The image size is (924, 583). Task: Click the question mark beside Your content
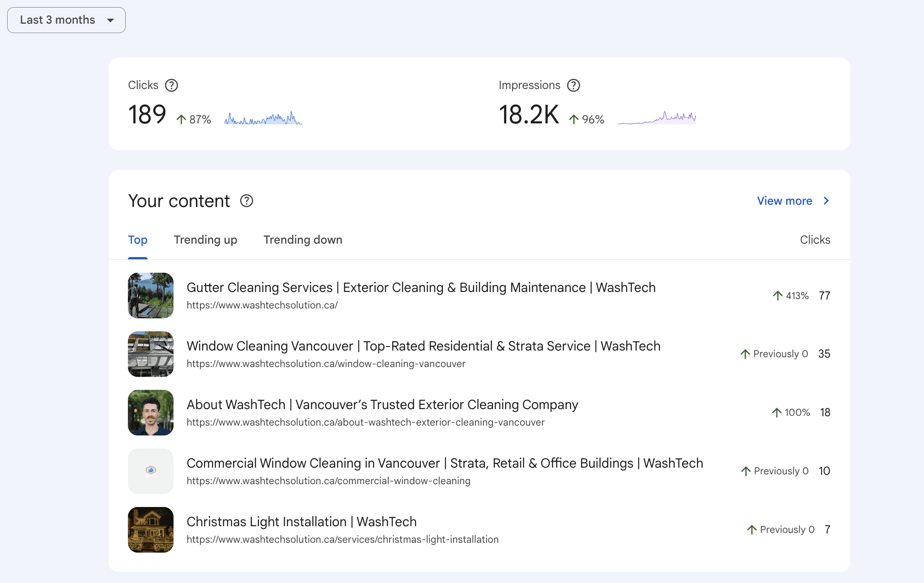click(246, 201)
